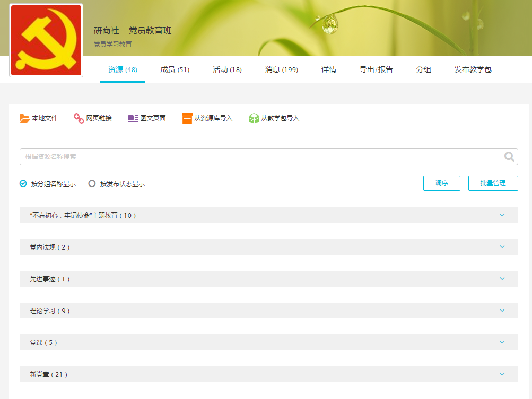
Task: Click the web link chain icon (网页链接)
Action: click(79, 118)
